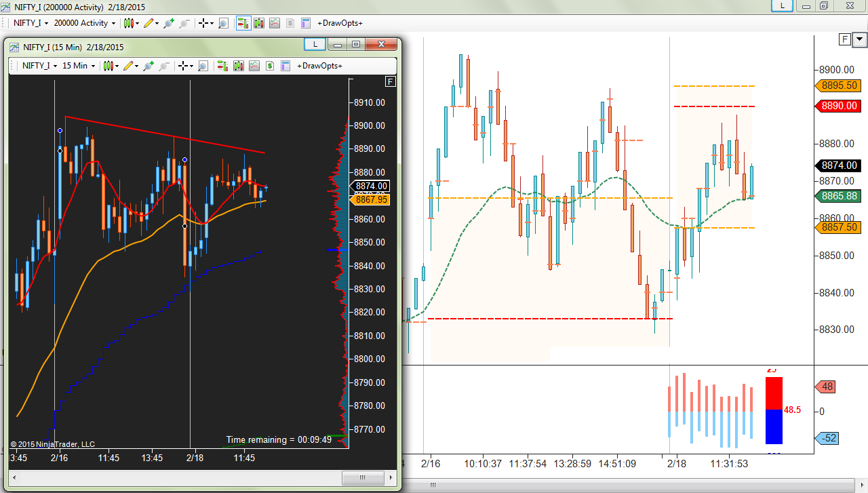Select crosshair cursor tool in 15 Min window
The image size is (868, 493).
pyautogui.click(x=182, y=66)
